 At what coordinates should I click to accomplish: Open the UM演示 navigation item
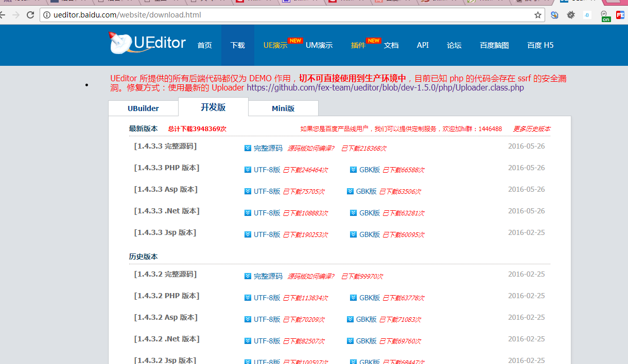coord(319,45)
